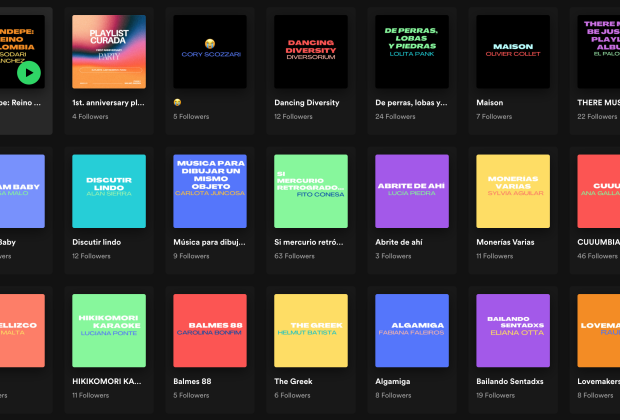Open the Discutir lindo playlist cover
Screen dimensions: 620x420
coord(109,191)
